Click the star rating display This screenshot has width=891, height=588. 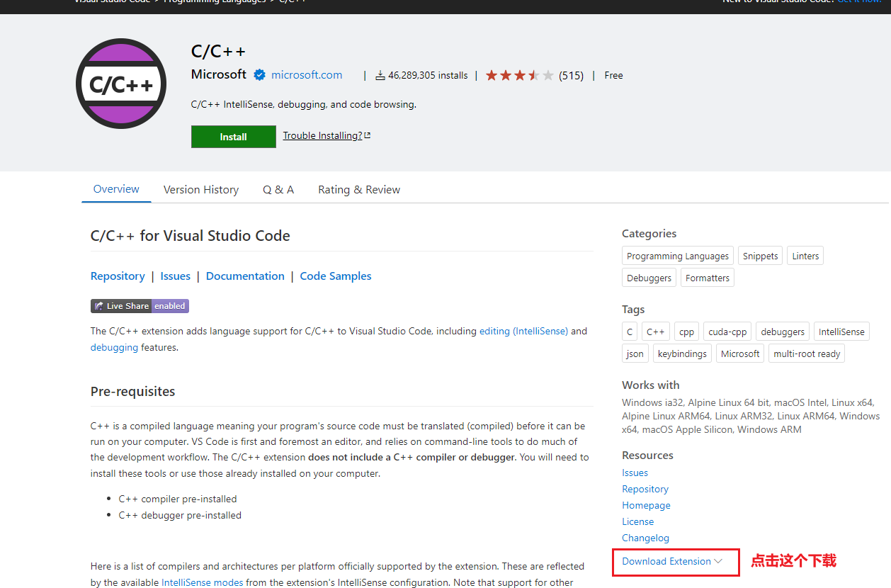coord(519,75)
